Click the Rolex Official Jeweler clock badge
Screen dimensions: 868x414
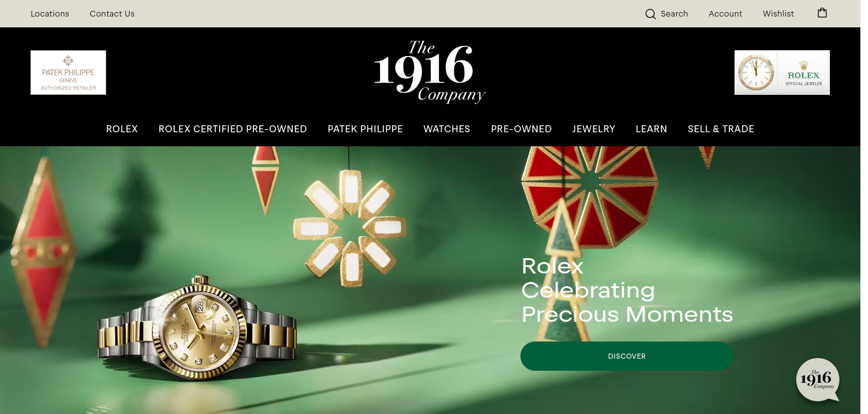coord(782,72)
